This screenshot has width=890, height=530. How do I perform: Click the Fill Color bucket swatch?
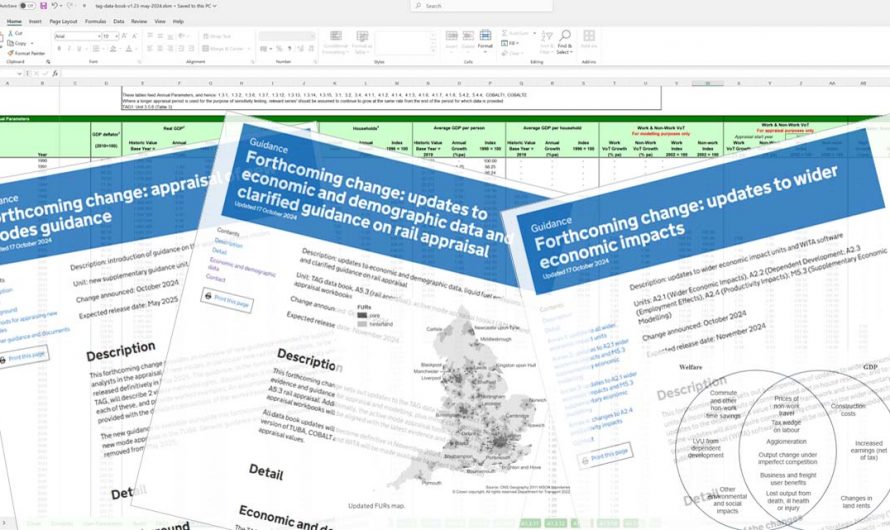tap(113, 49)
